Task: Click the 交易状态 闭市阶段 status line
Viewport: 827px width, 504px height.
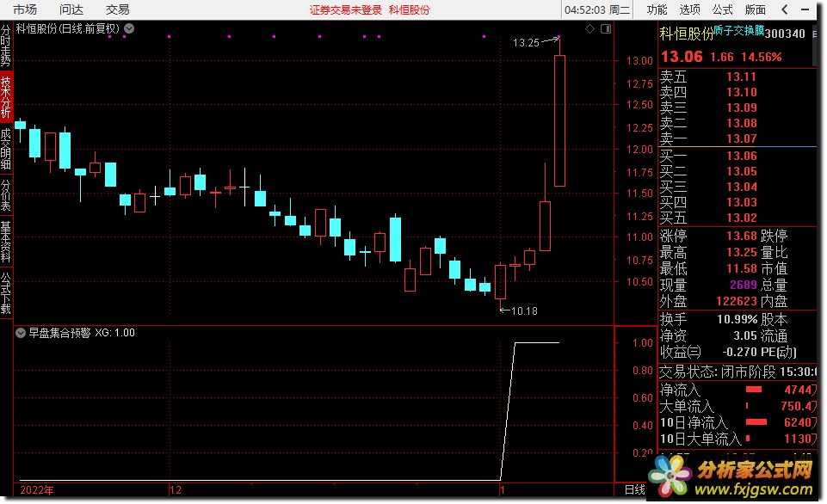Action: pos(738,372)
